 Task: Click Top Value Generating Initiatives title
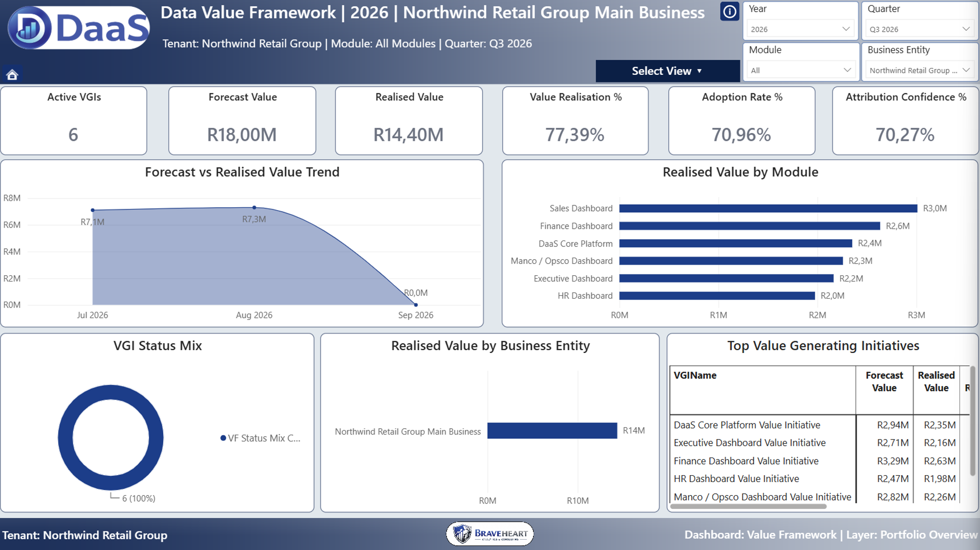tap(823, 346)
